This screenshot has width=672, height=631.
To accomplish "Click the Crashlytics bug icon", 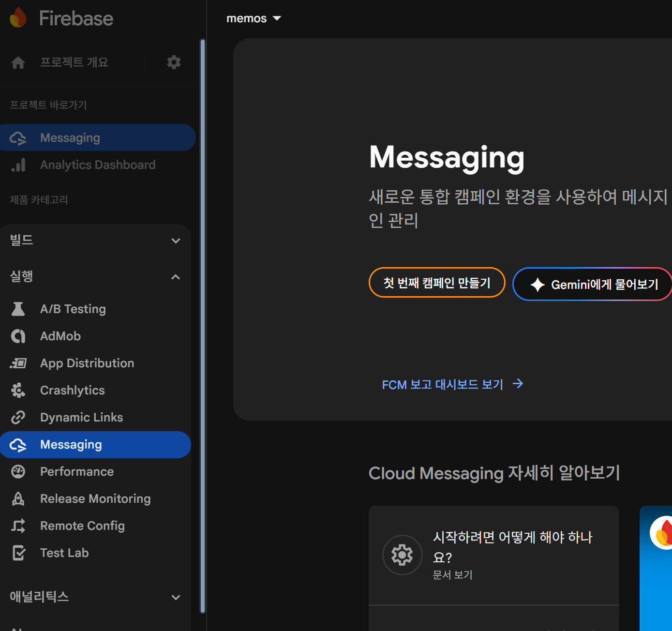I will tap(18, 390).
